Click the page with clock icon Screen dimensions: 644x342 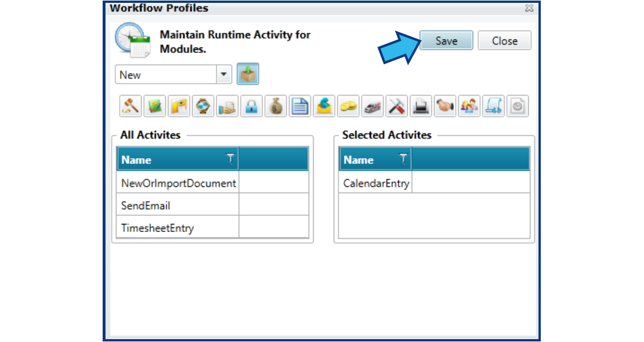pos(517,106)
